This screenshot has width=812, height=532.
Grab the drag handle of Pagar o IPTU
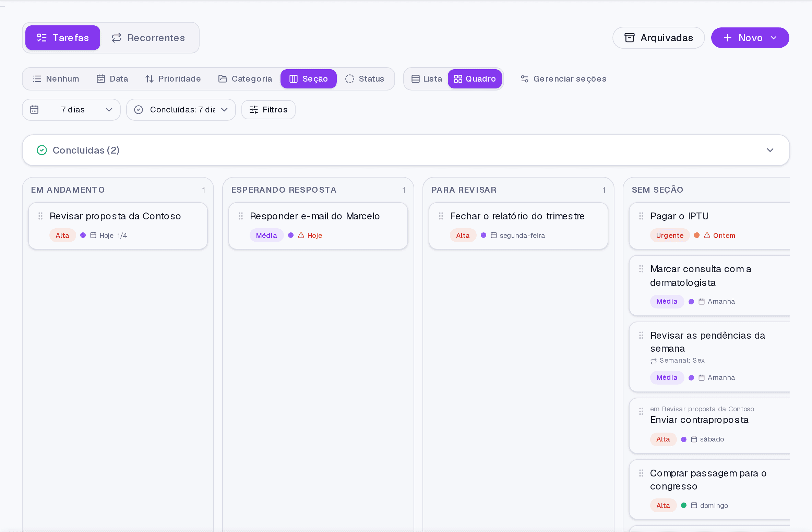click(x=641, y=216)
